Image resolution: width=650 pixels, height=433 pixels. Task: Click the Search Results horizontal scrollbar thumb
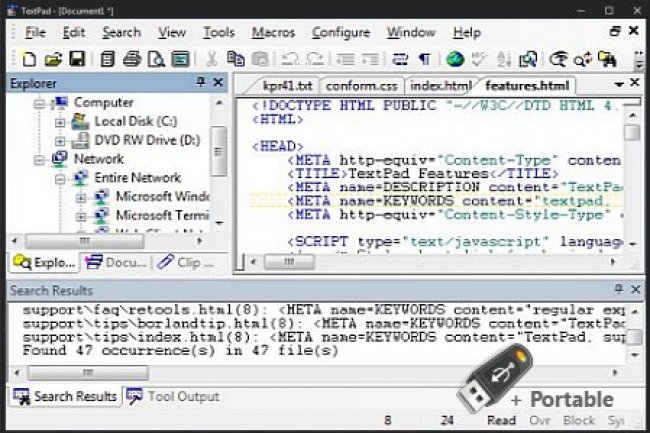coord(90,371)
